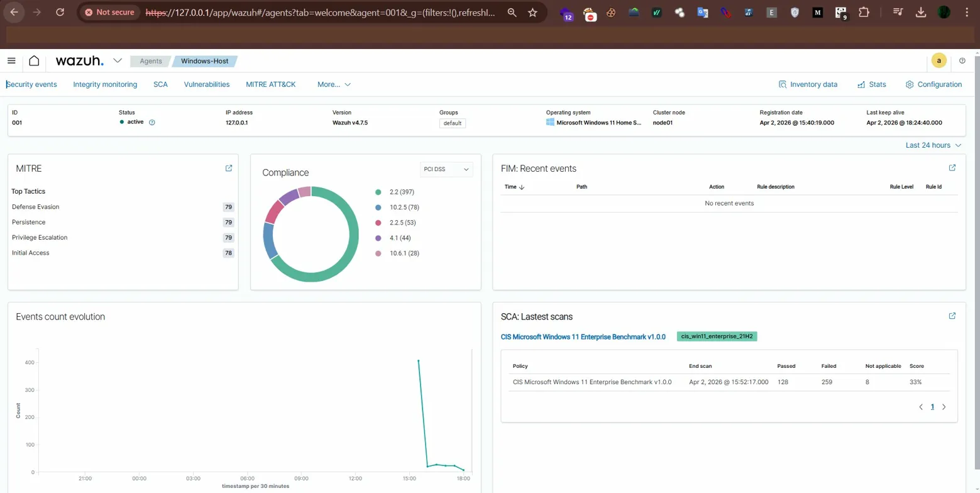Open the user avatar menu
Screen dimensions: 980x493
[939, 60]
